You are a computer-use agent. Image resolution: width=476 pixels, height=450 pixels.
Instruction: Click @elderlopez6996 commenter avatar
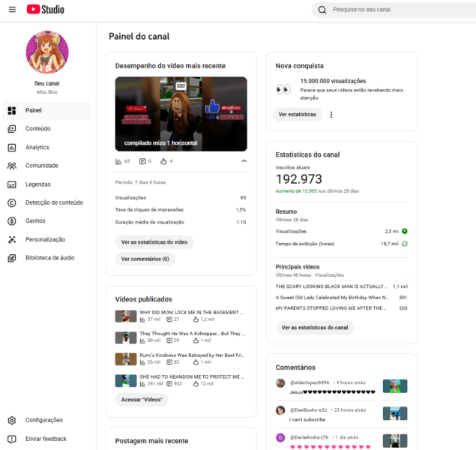click(x=280, y=383)
